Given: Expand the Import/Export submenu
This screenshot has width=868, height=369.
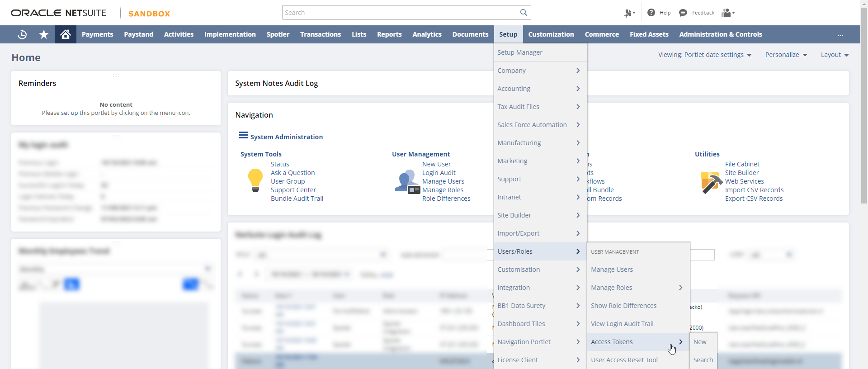Looking at the screenshot, I should 541,233.
